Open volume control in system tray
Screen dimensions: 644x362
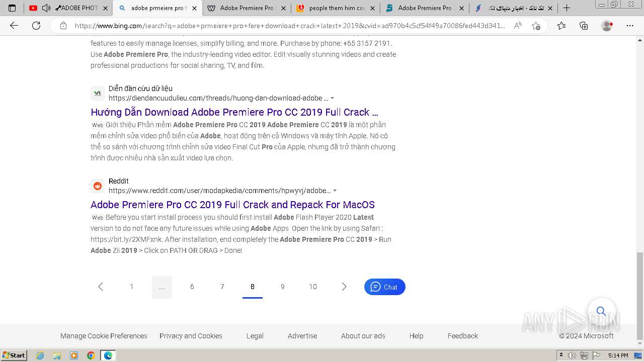[x=573, y=355]
